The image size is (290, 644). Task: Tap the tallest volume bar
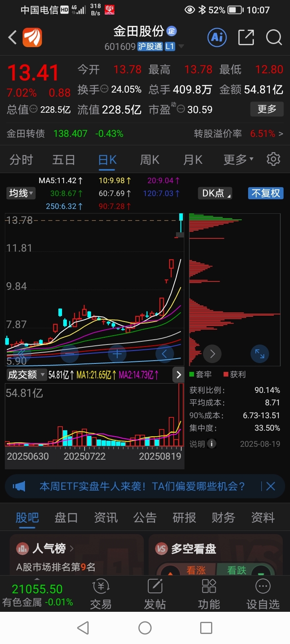181,415
